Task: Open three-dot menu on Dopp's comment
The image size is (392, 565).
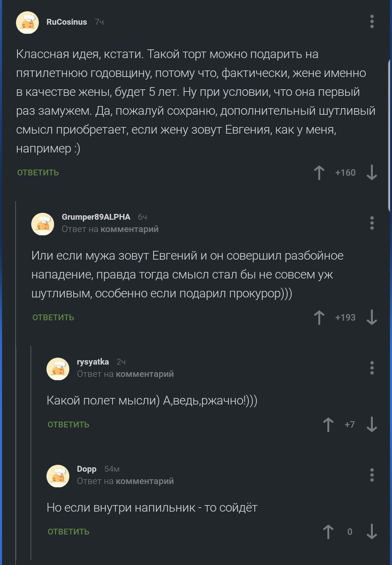Action: tap(372, 475)
